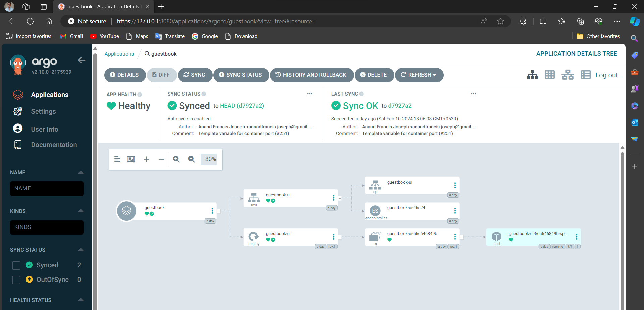Go to Applications in the sidebar
This screenshot has height=310, width=644.
50,95
